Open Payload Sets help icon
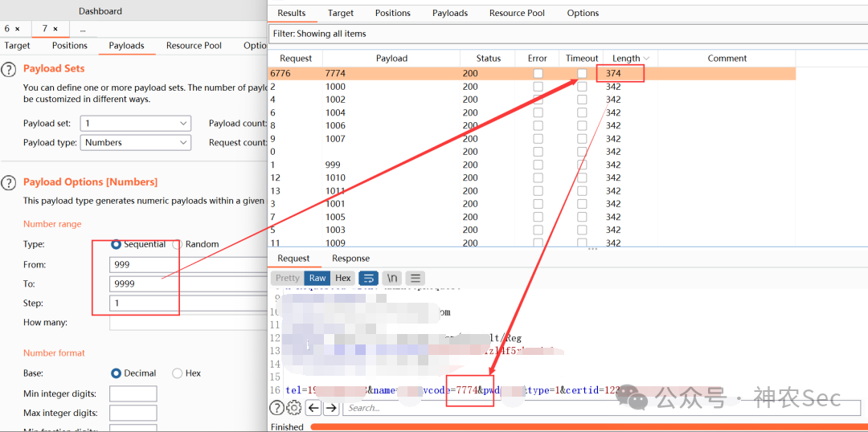 pos(8,69)
